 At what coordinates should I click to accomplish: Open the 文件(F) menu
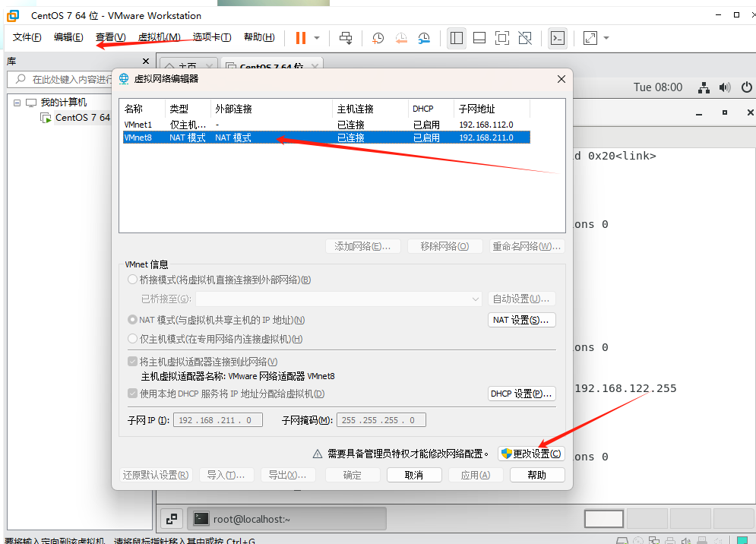click(27, 38)
